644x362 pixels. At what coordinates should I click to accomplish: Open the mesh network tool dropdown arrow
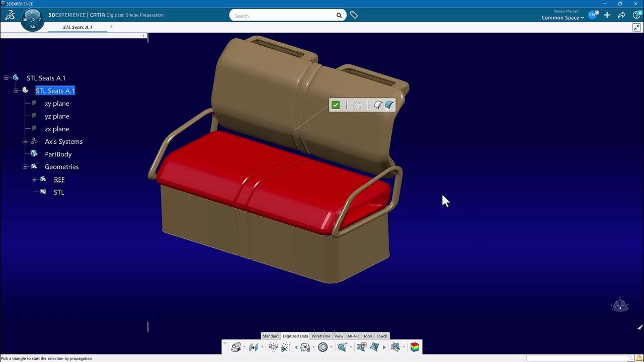pyautogui.click(x=404, y=347)
